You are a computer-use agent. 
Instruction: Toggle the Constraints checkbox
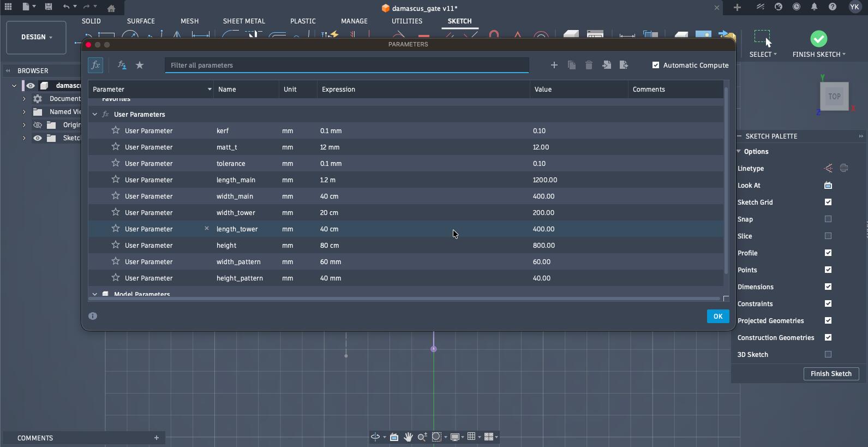[x=828, y=303]
